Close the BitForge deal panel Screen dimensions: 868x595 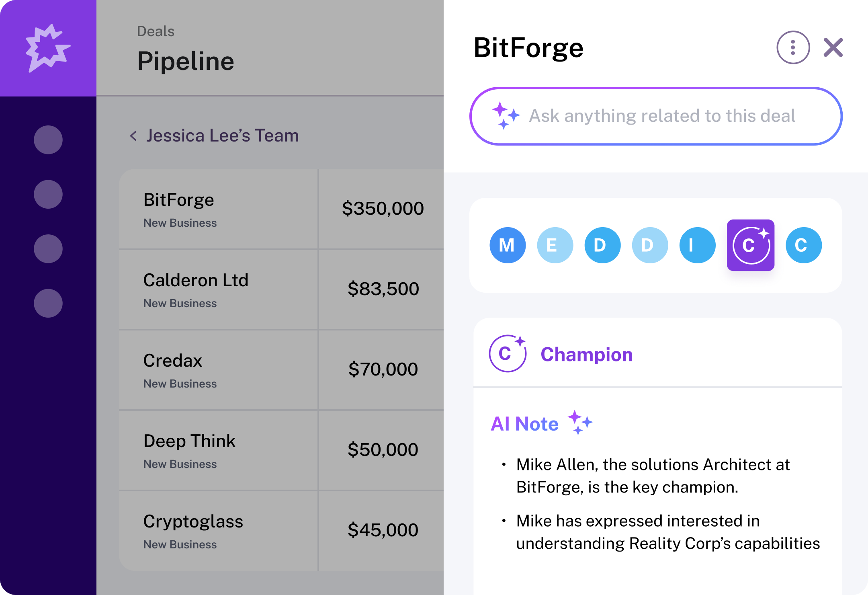pos(833,47)
